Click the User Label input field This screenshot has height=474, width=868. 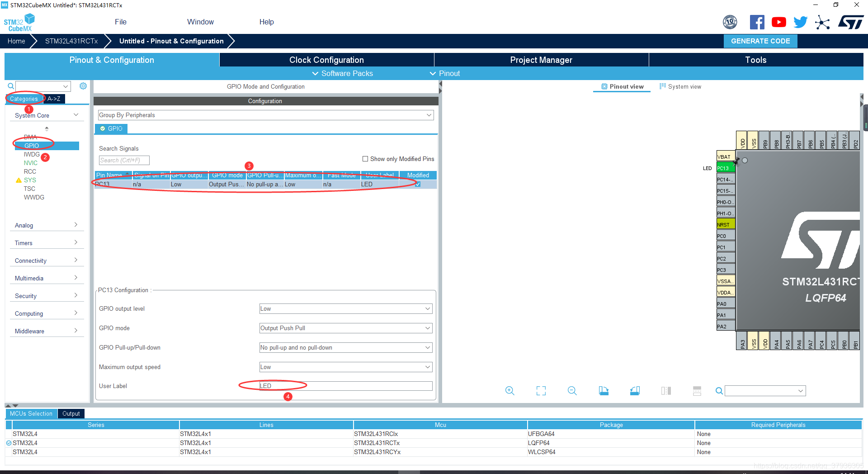click(x=346, y=386)
